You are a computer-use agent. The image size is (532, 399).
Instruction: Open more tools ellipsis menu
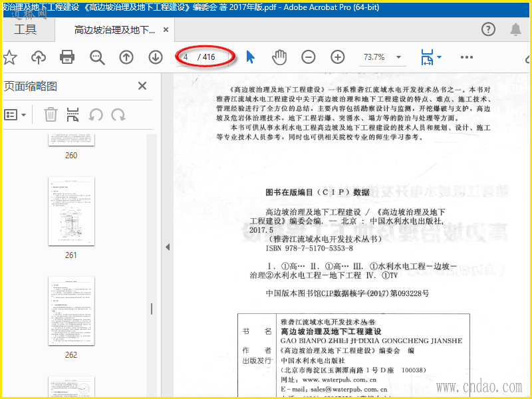(467, 57)
